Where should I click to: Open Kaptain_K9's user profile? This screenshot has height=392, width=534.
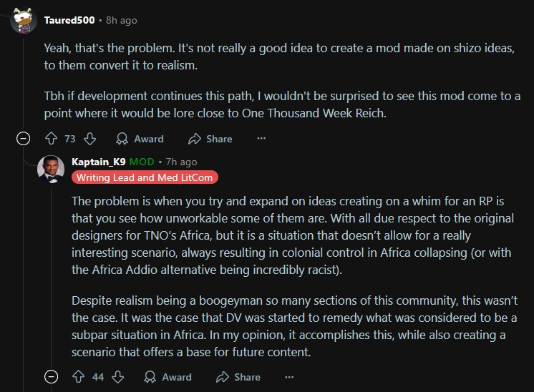tap(99, 162)
